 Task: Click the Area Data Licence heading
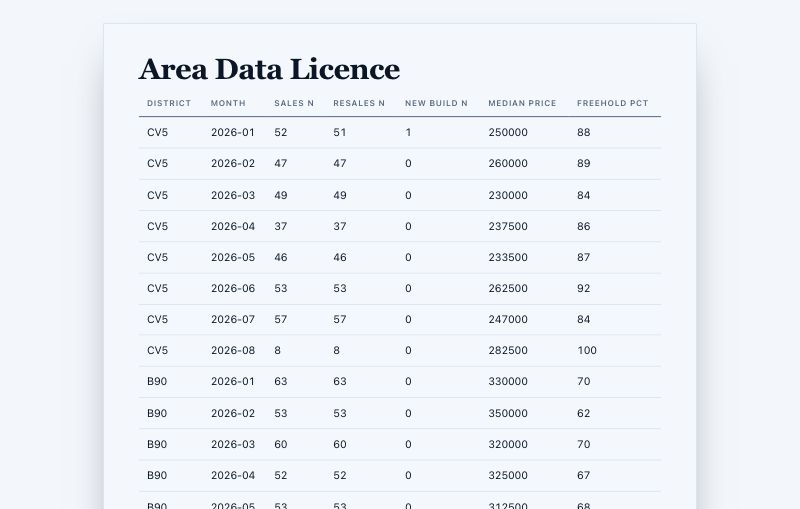pos(269,69)
